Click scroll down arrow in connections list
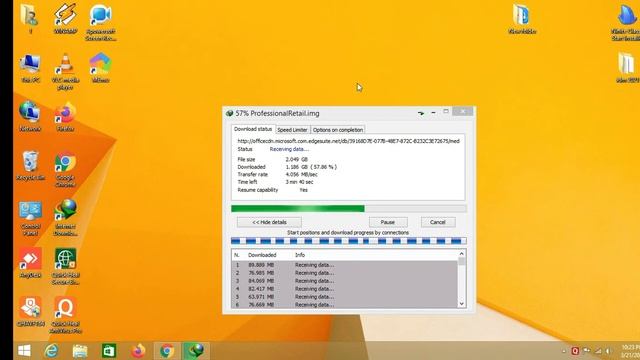 coord(462,303)
